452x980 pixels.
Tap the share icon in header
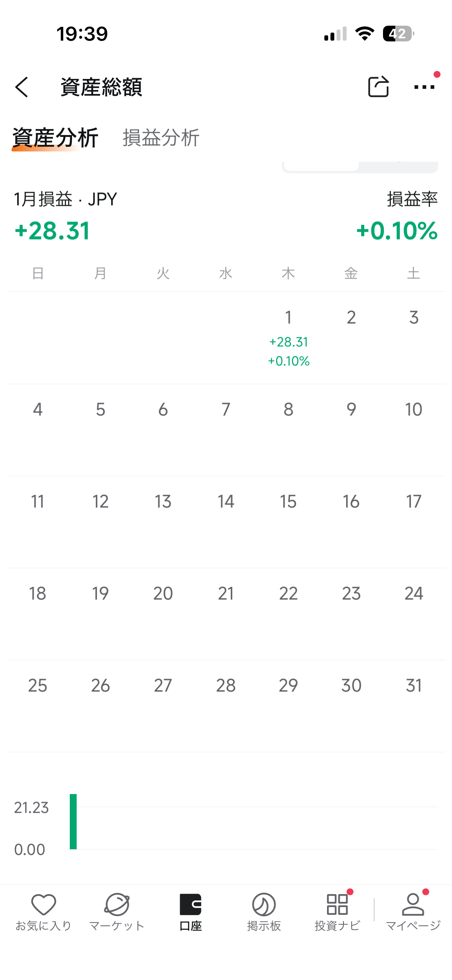point(378,87)
